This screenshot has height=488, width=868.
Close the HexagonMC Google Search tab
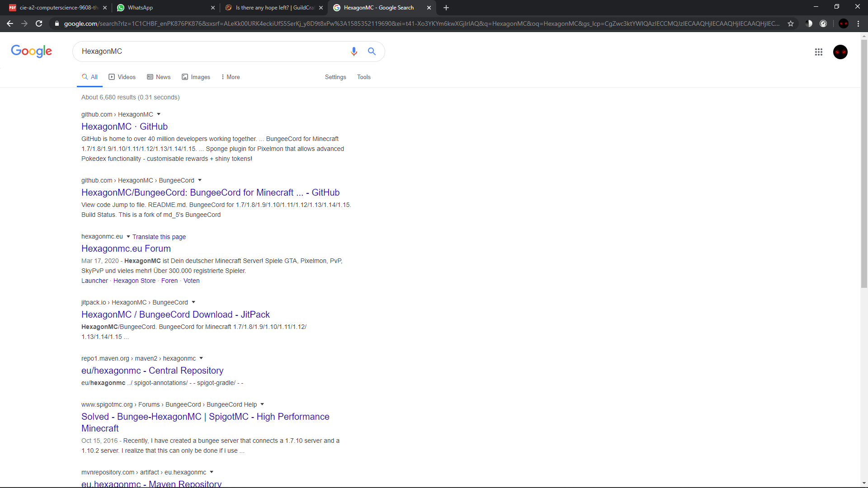[x=429, y=8]
